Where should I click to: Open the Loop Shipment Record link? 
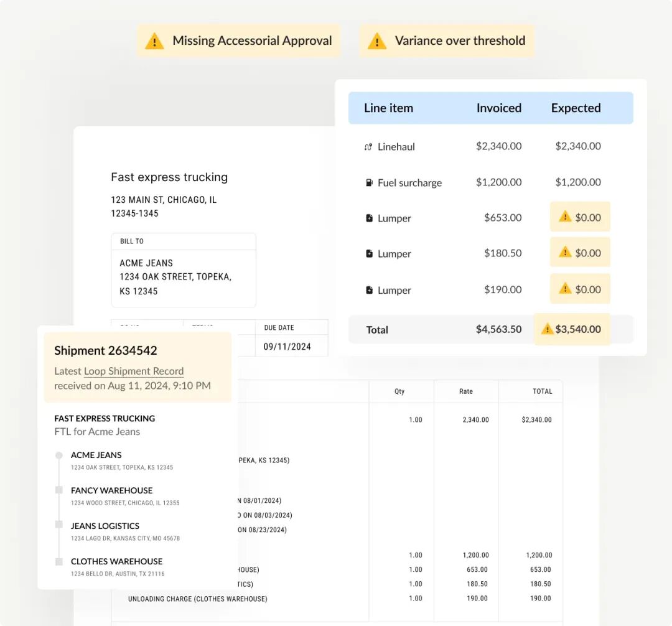coord(134,371)
